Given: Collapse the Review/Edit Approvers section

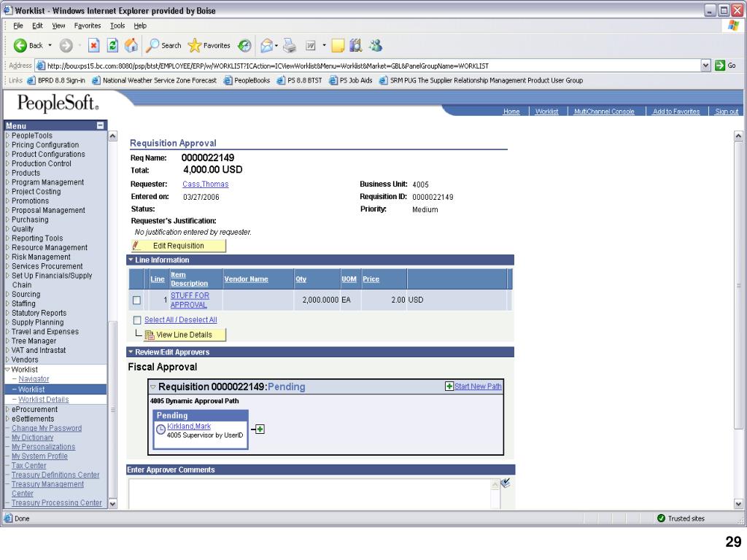Looking at the screenshot, I should point(131,352).
